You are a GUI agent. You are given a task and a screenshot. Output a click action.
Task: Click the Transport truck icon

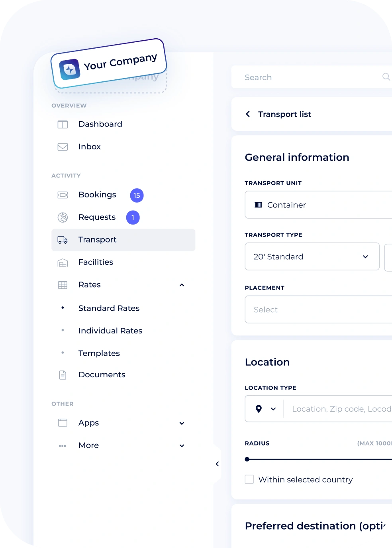pyautogui.click(x=63, y=240)
